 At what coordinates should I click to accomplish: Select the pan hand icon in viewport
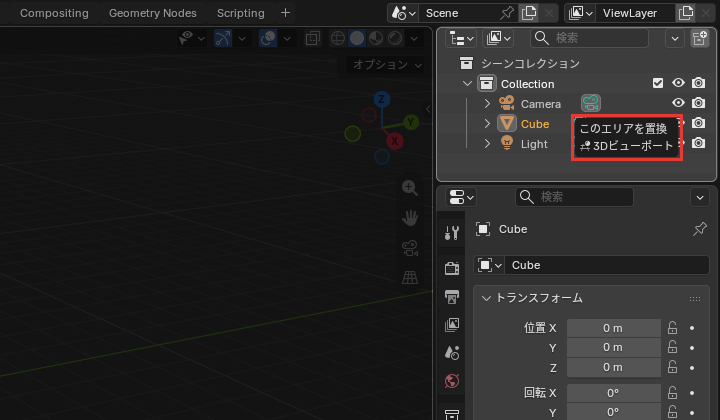(x=410, y=218)
